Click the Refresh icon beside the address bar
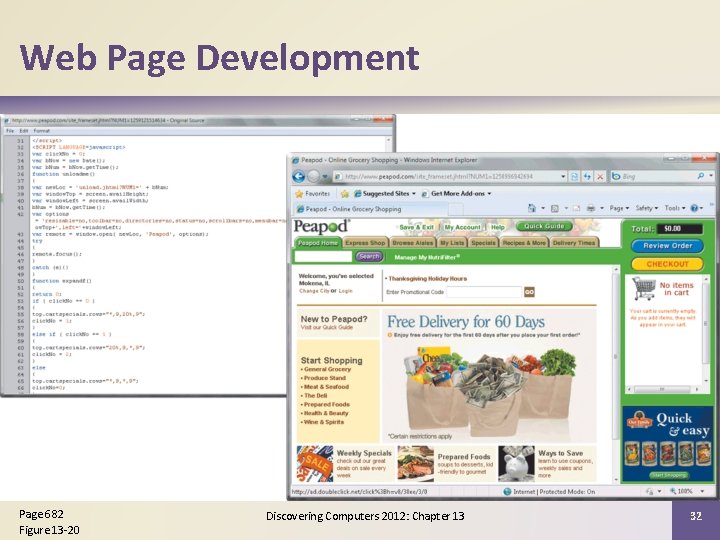Image resolution: width=720 pixels, height=540 pixels. point(587,176)
